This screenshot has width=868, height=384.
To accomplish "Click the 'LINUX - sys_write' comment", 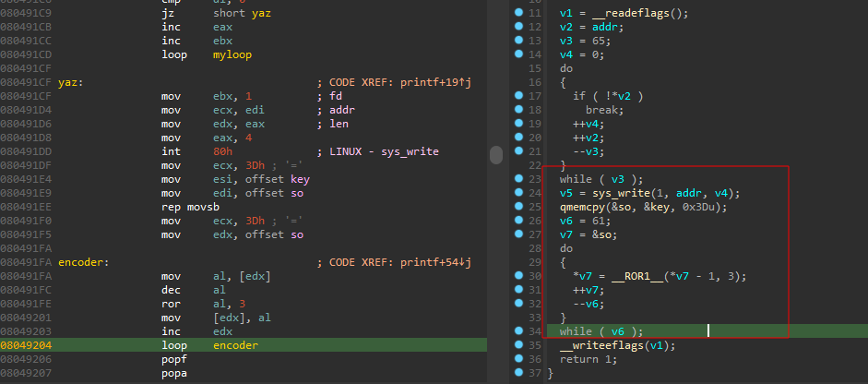I will tap(384, 151).
